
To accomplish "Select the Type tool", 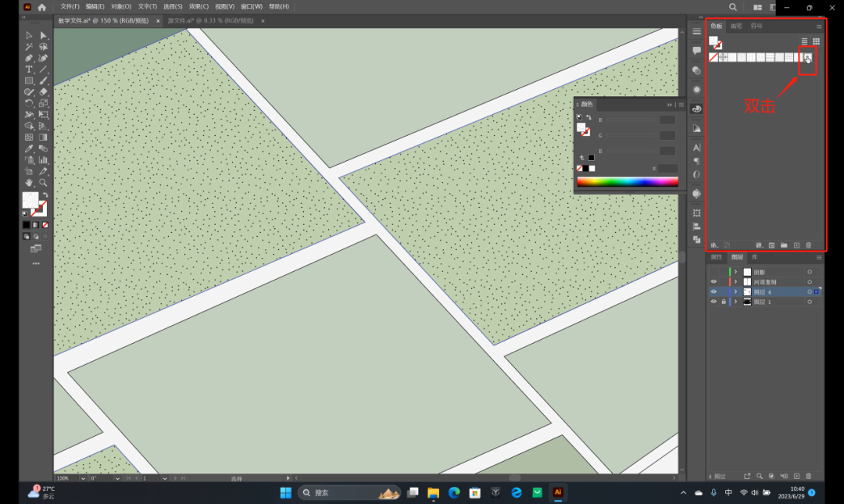I will pos(29,70).
